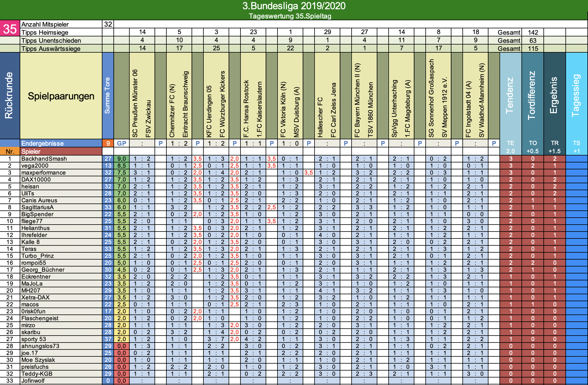Click player name 'maxperformance'
The width and height of the screenshot is (588, 385).
pos(43,173)
